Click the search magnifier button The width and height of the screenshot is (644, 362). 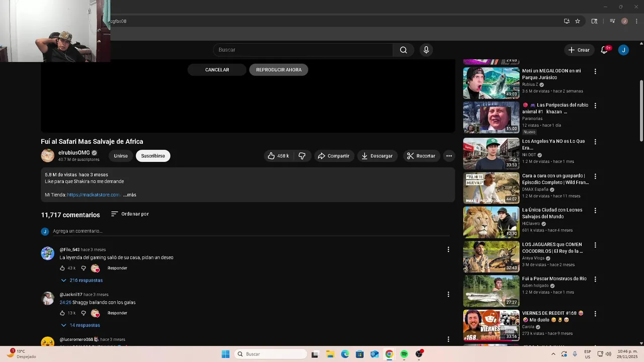[404, 50]
